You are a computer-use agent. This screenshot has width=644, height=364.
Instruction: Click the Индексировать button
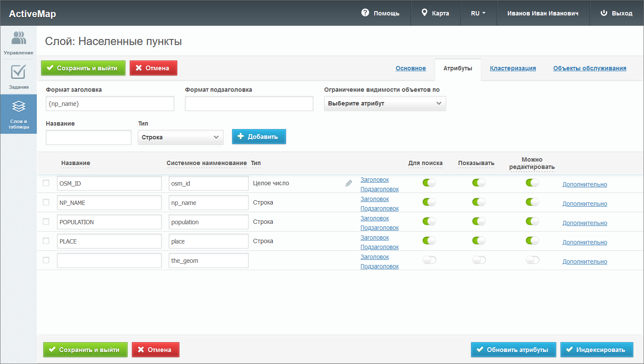pyautogui.click(x=596, y=350)
